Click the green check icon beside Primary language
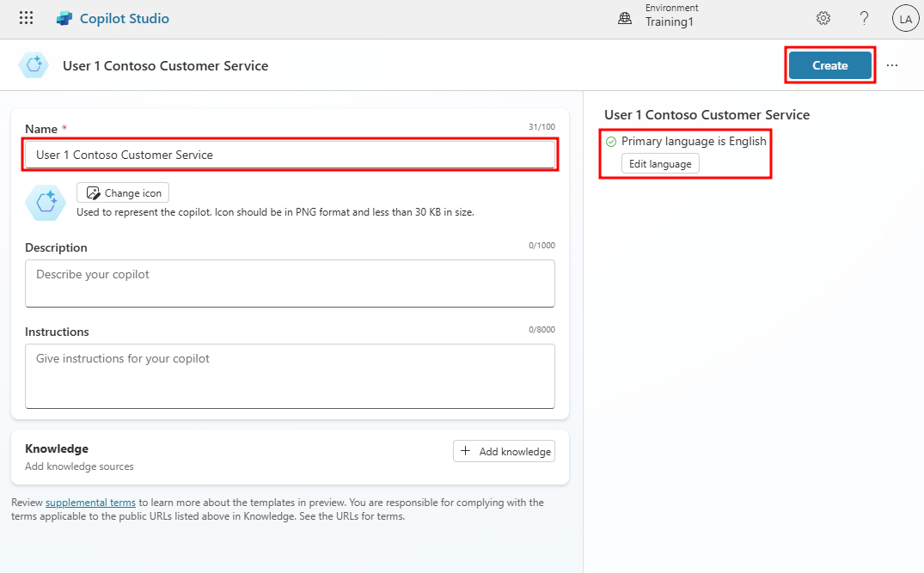This screenshot has height=573, width=924. coord(611,142)
